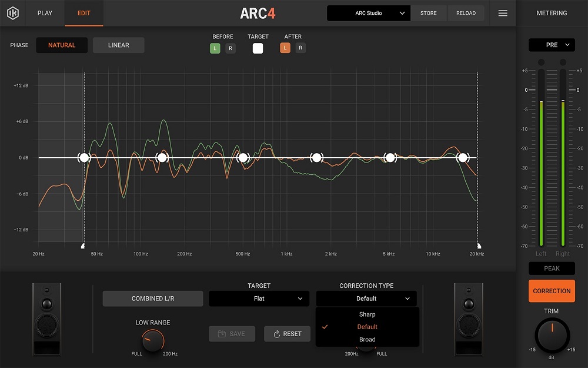Toggle the After R curve display
Viewport: 588px width, 368px height.
coord(300,48)
